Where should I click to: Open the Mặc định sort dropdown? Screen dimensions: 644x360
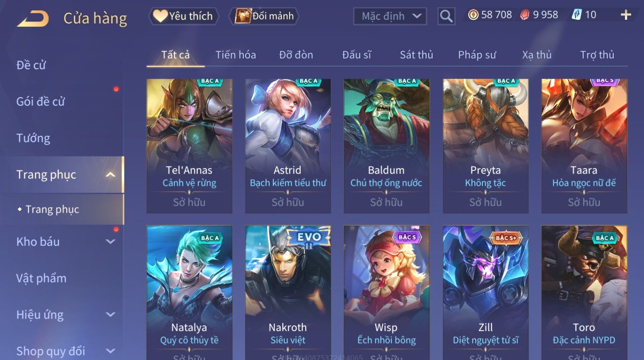390,16
